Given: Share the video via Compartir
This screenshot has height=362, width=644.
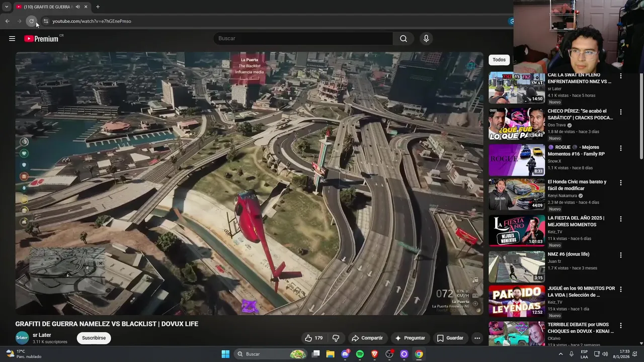Looking at the screenshot, I should [367, 338].
